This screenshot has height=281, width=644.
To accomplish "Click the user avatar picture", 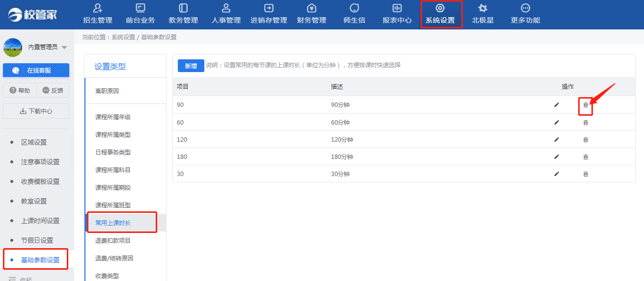I will tap(13, 48).
